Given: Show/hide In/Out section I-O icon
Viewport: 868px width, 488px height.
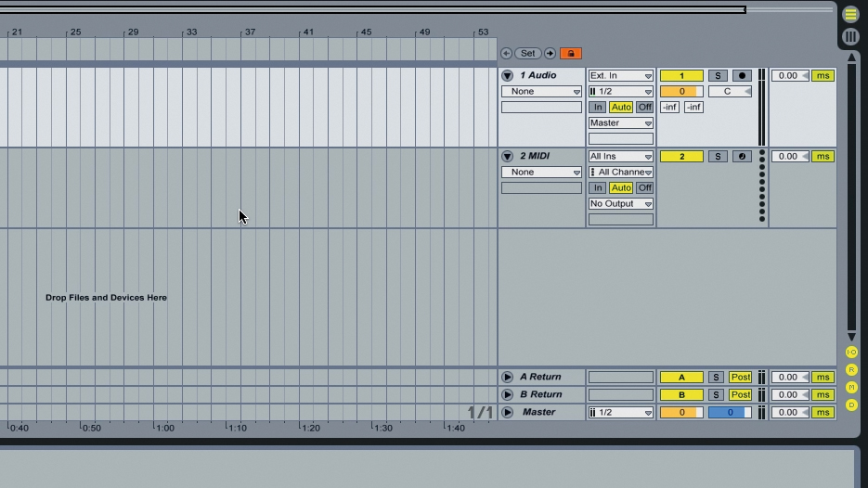Looking at the screenshot, I should click(x=851, y=352).
